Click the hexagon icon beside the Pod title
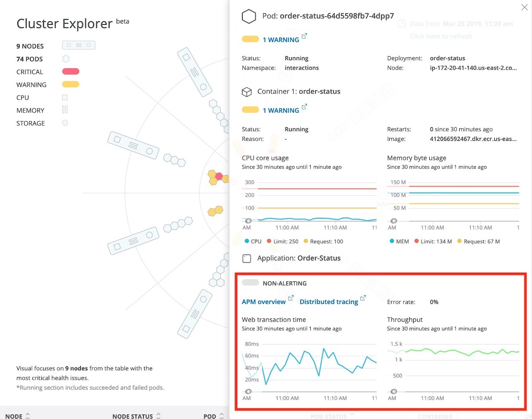 [249, 17]
